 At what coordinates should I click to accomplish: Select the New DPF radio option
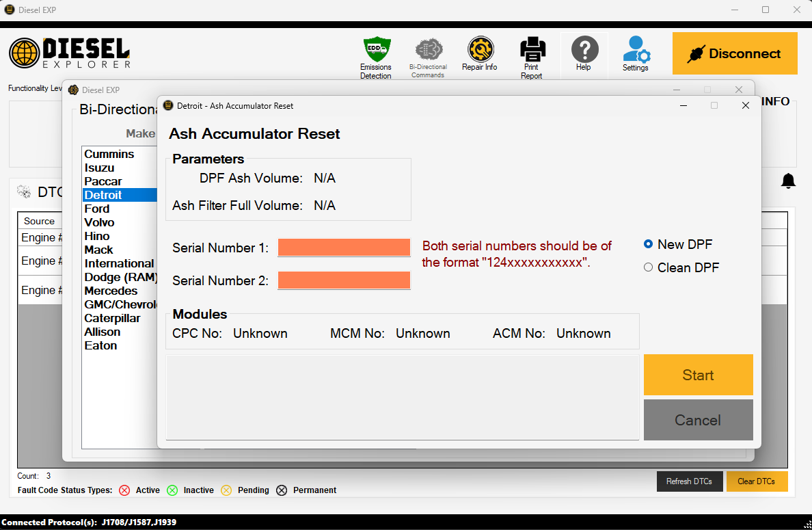648,244
